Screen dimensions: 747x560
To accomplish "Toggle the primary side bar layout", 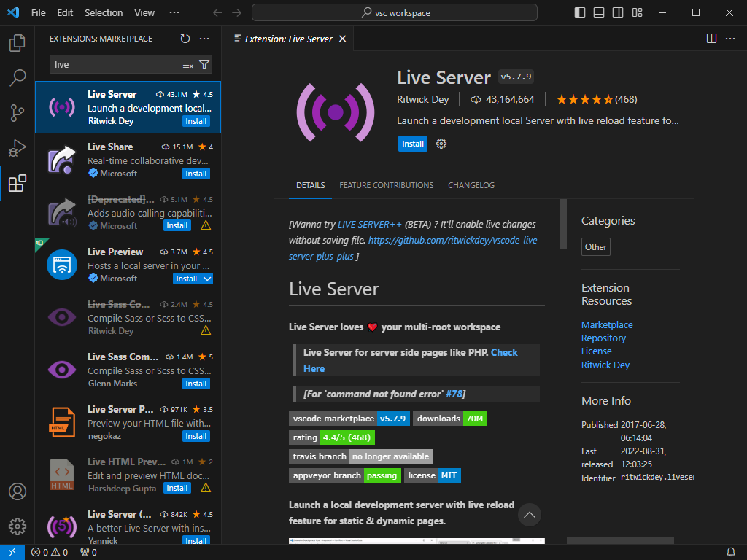I will (580, 12).
